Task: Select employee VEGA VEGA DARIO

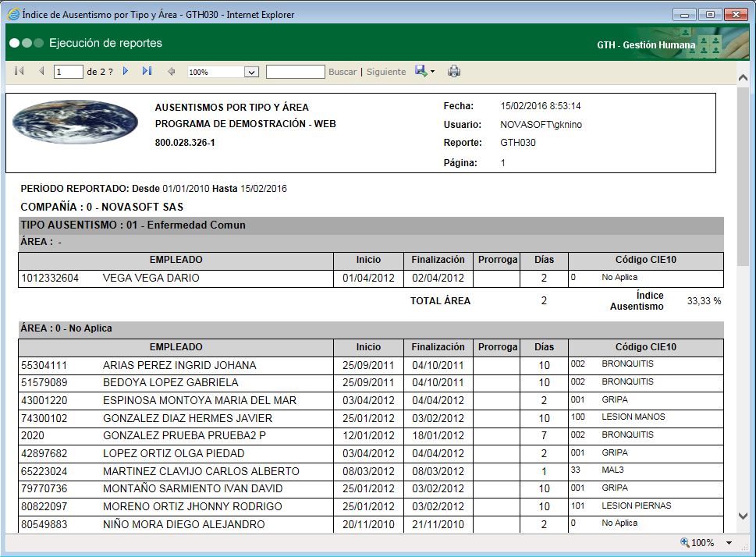Action: pos(151,278)
